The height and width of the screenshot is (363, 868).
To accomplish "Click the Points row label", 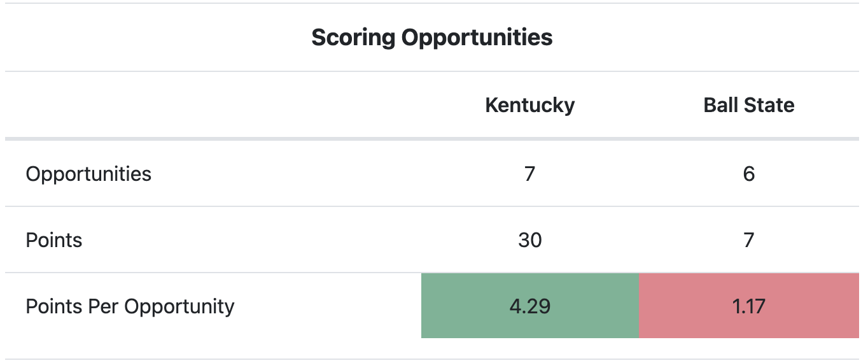I will click(x=54, y=240).
